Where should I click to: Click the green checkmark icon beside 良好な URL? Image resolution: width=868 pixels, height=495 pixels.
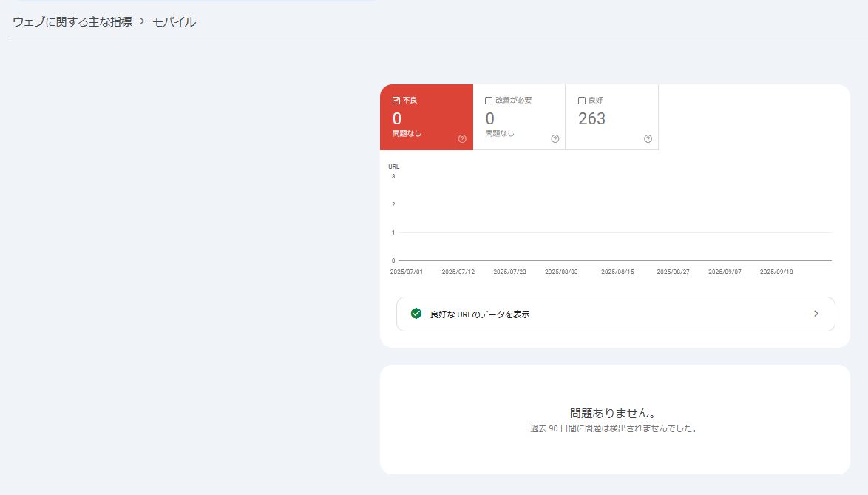point(416,314)
